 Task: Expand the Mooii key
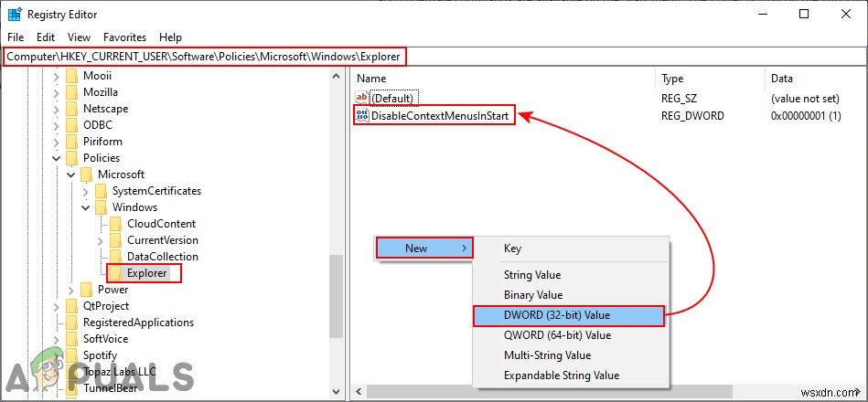click(57, 77)
